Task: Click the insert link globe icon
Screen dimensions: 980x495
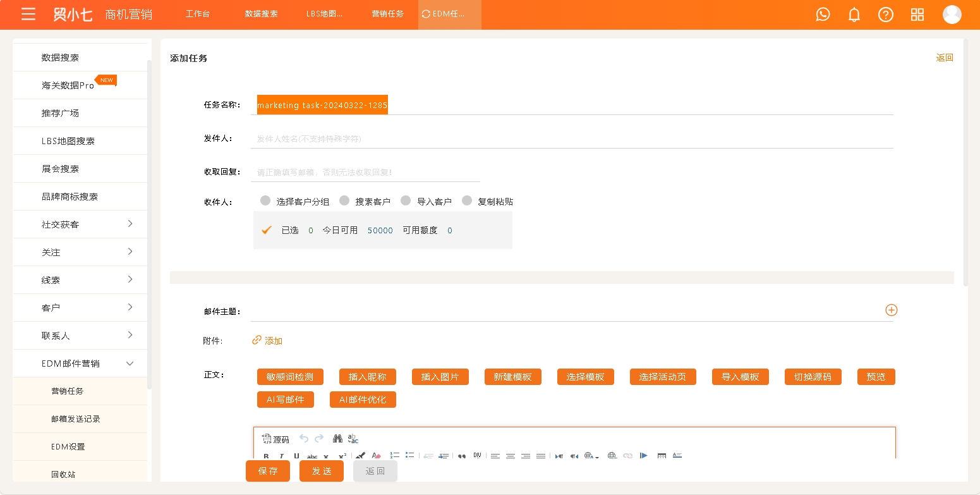Action: (x=612, y=456)
